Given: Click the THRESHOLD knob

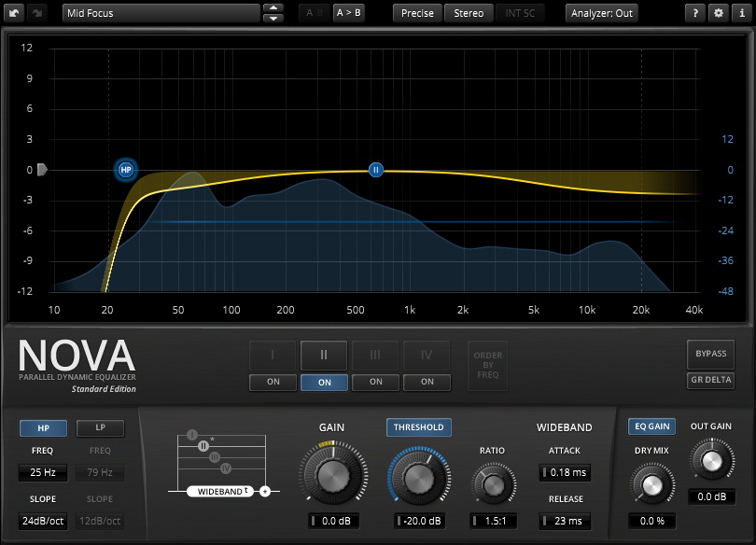Looking at the screenshot, I should [419, 478].
